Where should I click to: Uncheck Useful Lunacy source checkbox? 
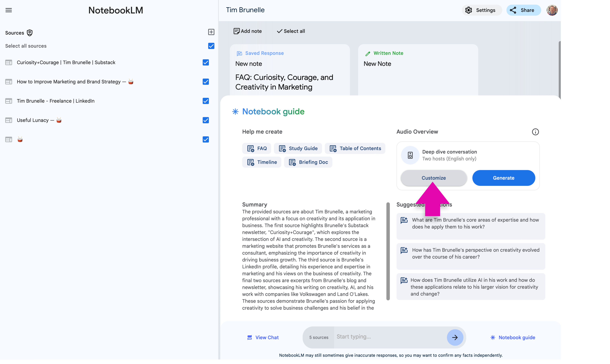pos(206,120)
